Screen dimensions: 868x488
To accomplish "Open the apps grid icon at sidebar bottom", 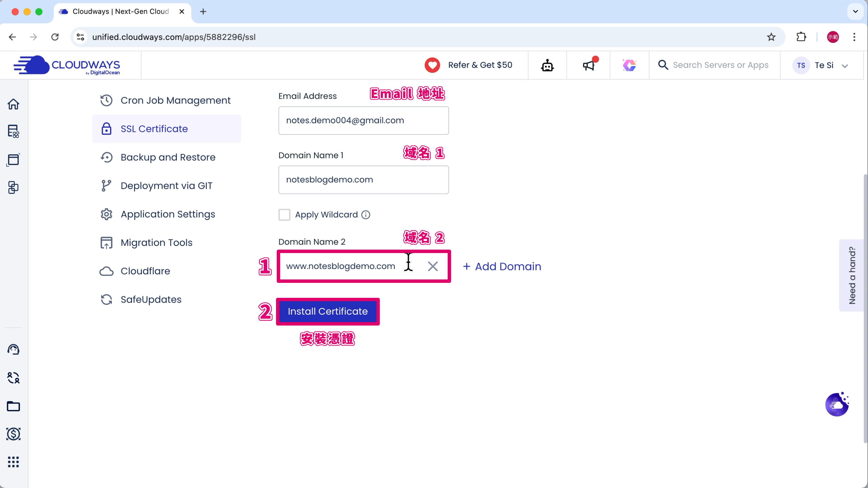I will pos(14,462).
